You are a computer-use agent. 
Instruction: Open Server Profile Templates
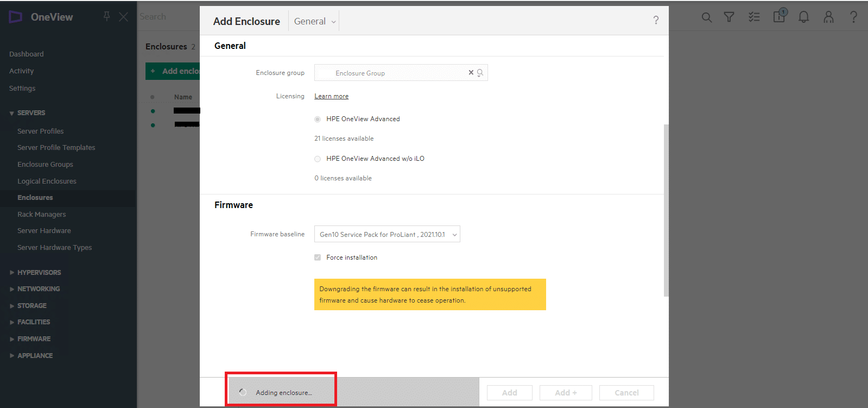pyautogui.click(x=56, y=147)
